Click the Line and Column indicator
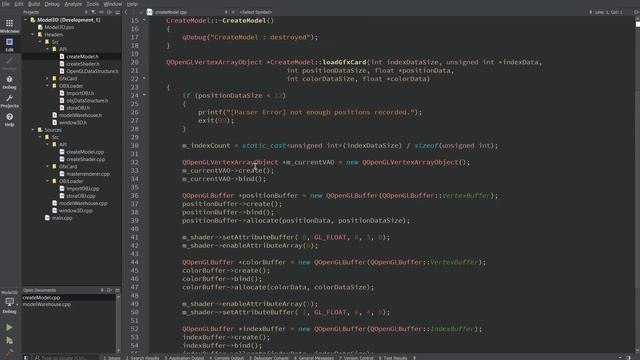 (x=608, y=12)
